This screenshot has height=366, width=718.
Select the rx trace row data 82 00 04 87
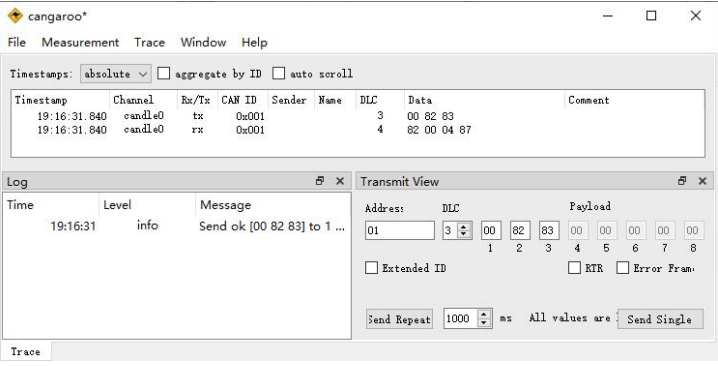click(439, 130)
